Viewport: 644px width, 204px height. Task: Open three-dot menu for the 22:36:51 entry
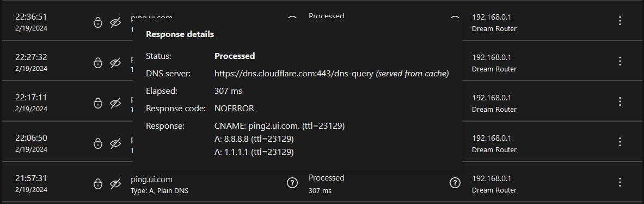[620, 21]
